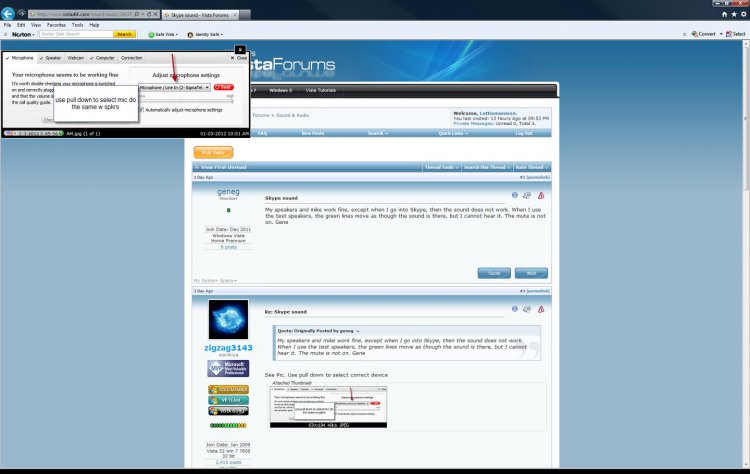Click the blue round icon in zigzag3143's post

(x=515, y=309)
